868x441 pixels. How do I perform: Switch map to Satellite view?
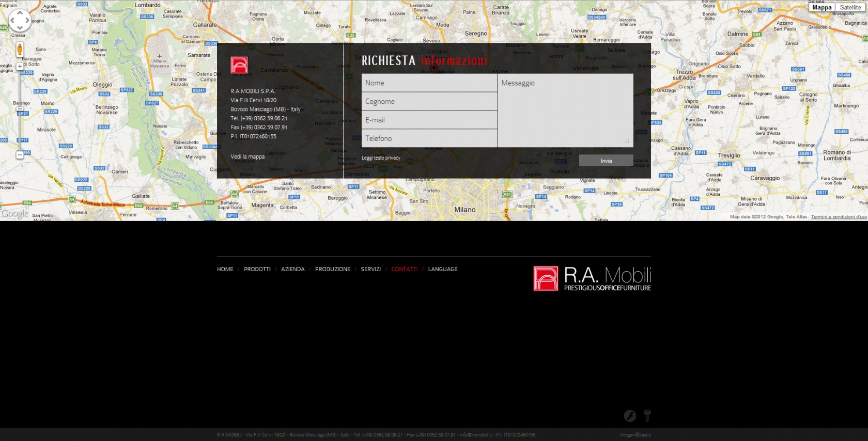coord(850,7)
